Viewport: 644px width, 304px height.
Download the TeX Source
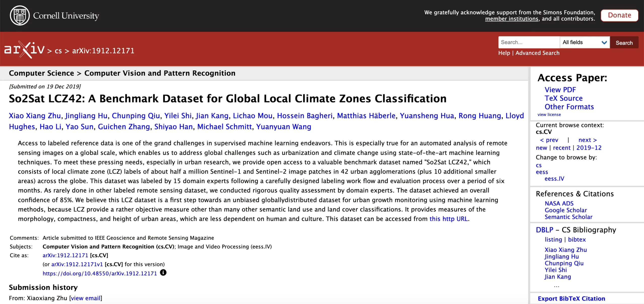coord(563,98)
